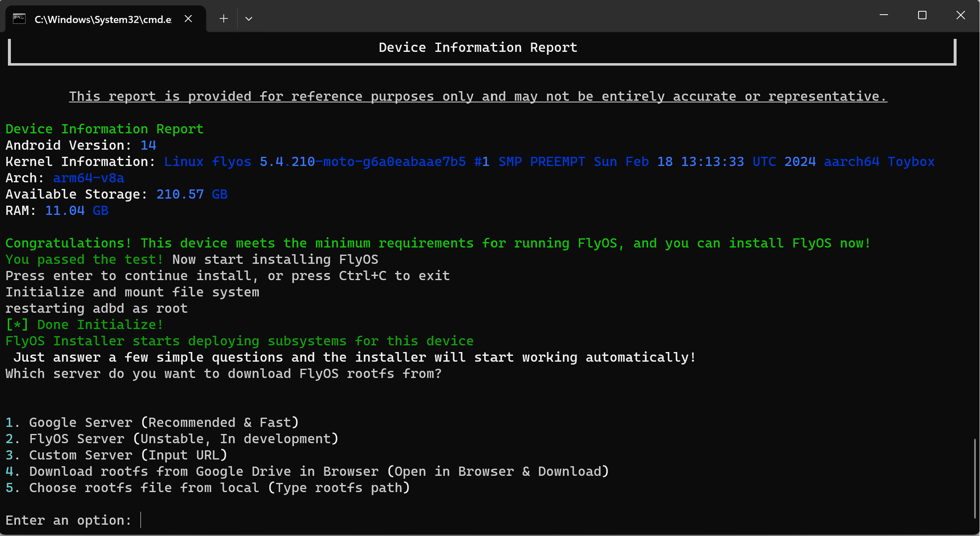Click the RAM value '11.04 GB'
This screenshot has width=980, height=536.
(77, 211)
